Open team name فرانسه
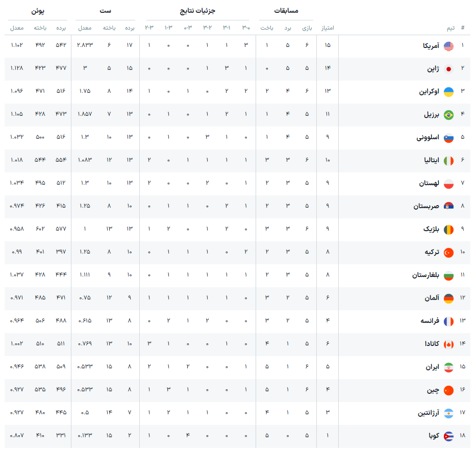This screenshot has width=476, height=451. point(430,321)
